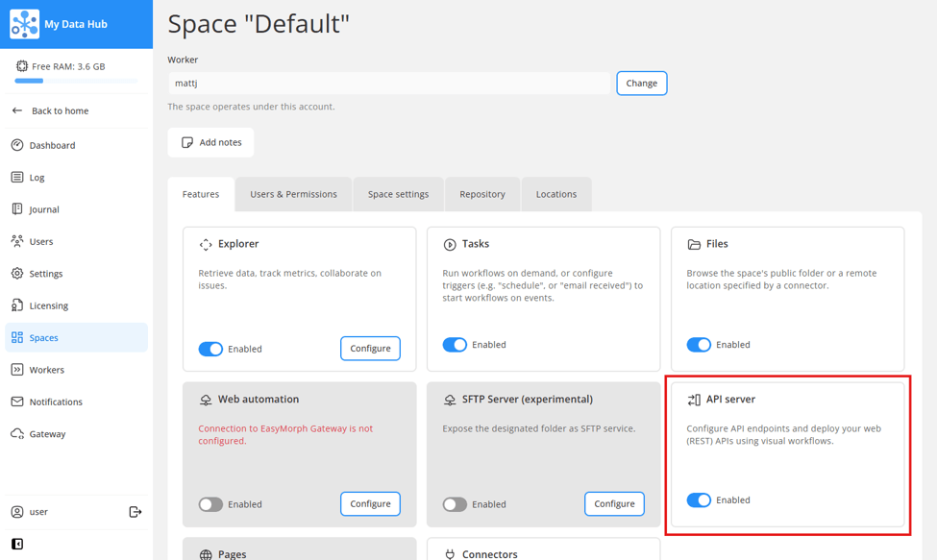Open Gateway in the sidebar

(x=77, y=433)
